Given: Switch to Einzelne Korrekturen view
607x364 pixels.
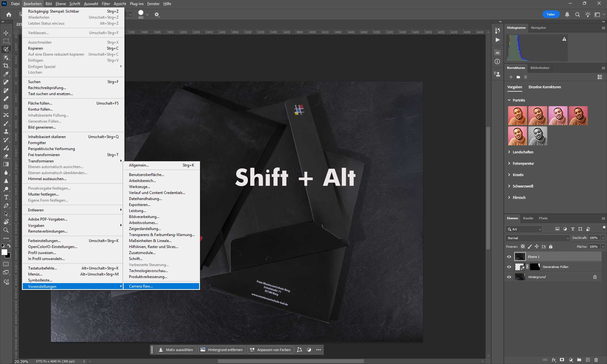Looking at the screenshot, I should [545, 87].
